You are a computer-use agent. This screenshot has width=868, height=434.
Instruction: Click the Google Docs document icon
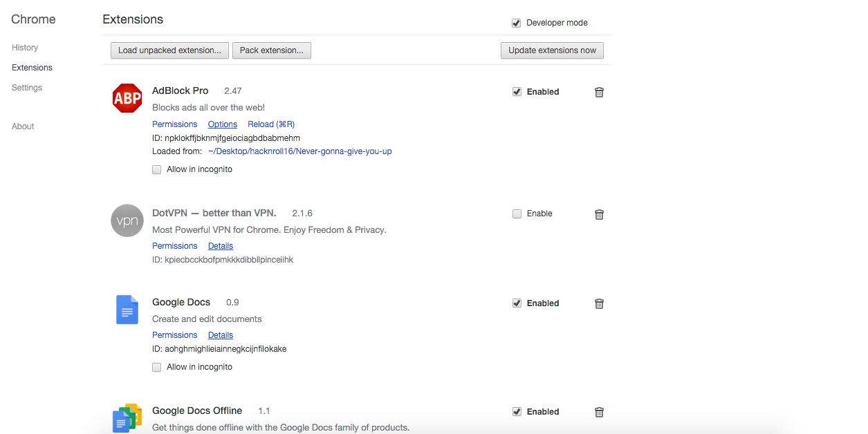pyautogui.click(x=127, y=310)
